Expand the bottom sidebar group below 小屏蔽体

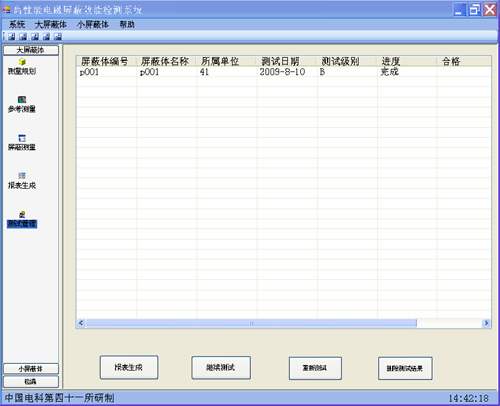(31, 381)
